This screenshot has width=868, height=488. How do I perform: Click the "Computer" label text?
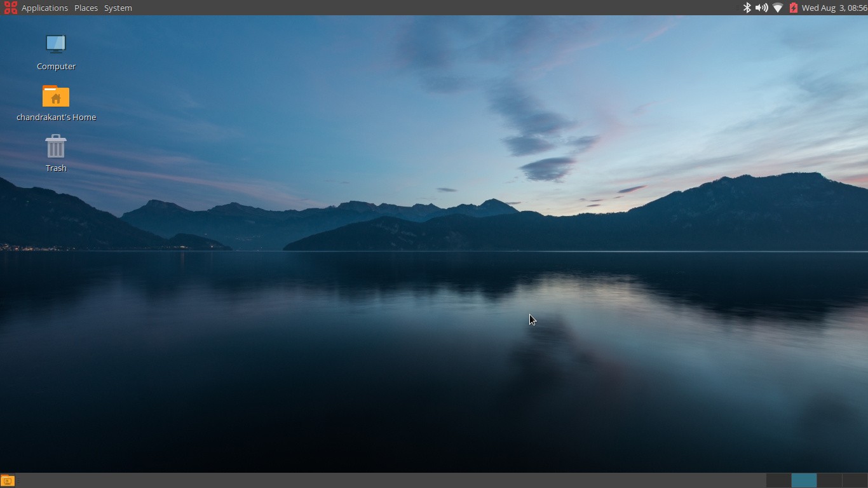tap(56, 66)
